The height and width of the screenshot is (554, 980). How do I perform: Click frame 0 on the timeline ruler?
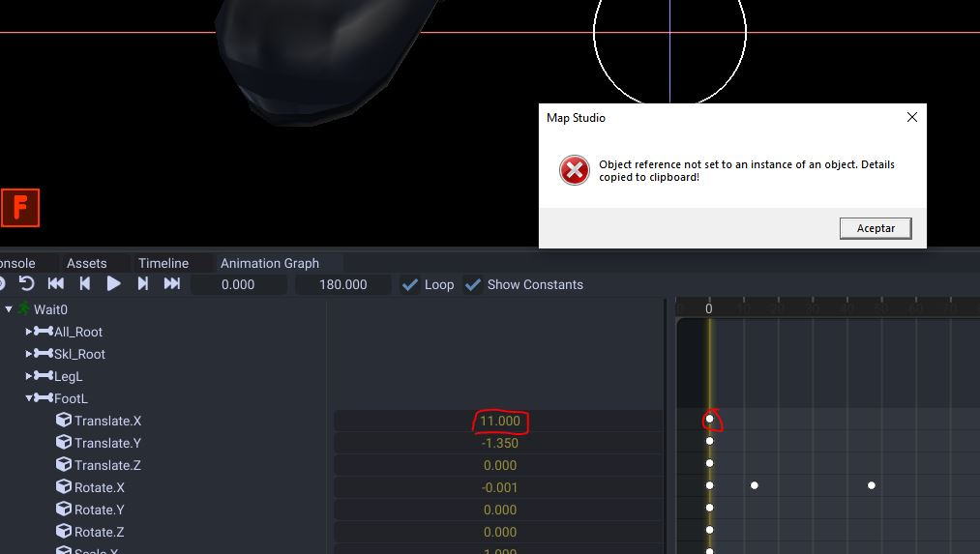[x=709, y=308]
